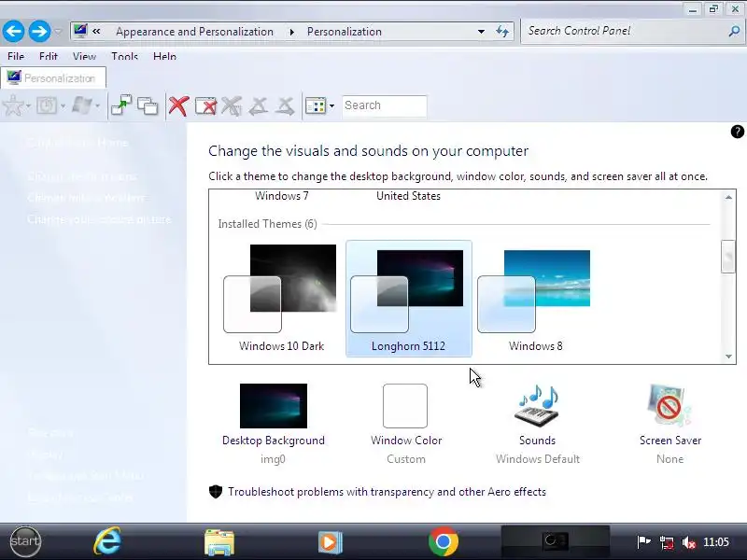Expand arrow after Appearance and Personalization breadcrumb

point(291,32)
